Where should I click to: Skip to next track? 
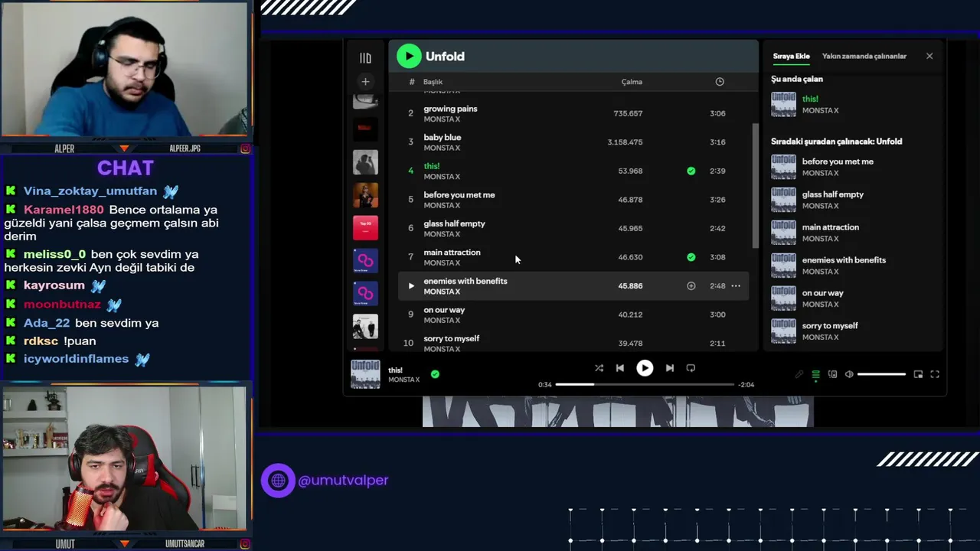670,368
